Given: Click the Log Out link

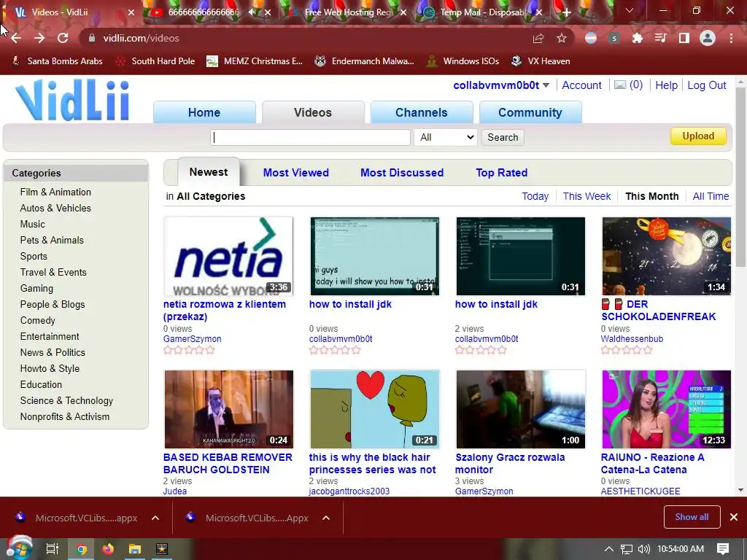Looking at the screenshot, I should pos(706,85).
